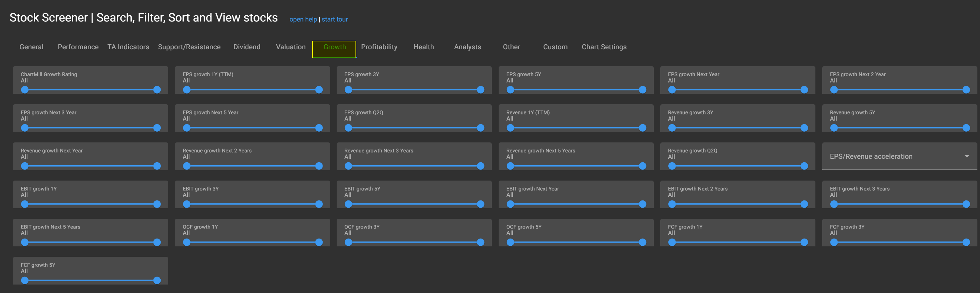Open the EPS/Revenue acceleration dropdown arrow
The image size is (980, 293).
pyautogui.click(x=967, y=156)
